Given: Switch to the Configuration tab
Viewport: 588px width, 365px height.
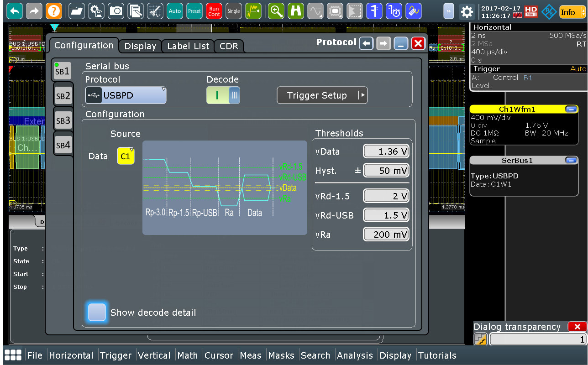Looking at the screenshot, I should point(84,45).
